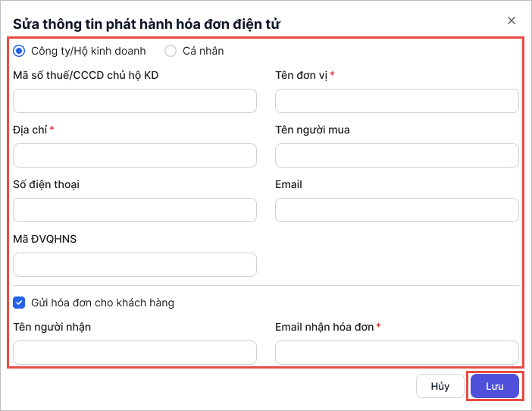The width and height of the screenshot is (532, 411).
Task: Select the Cá nhân radio option
Action: point(171,51)
